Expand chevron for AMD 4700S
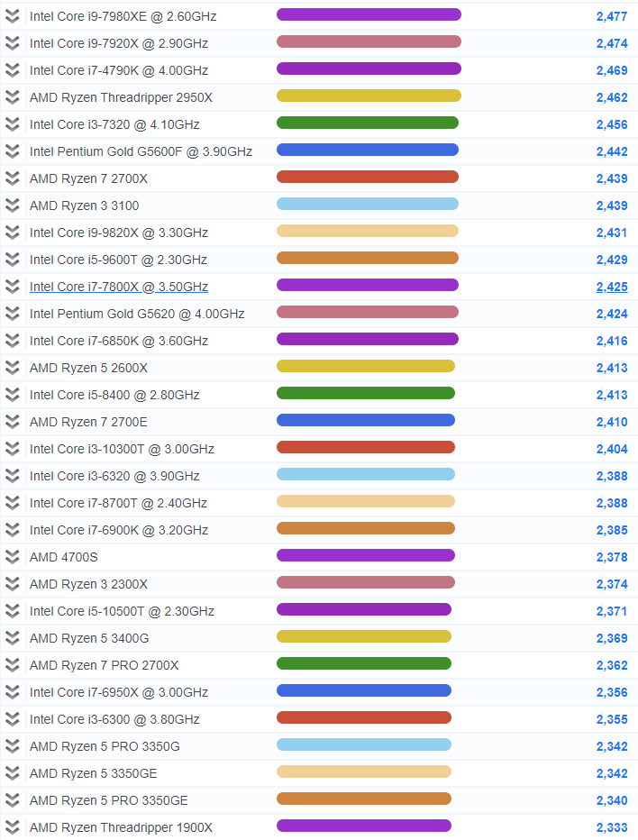The height and width of the screenshot is (840, 638). 13,557
